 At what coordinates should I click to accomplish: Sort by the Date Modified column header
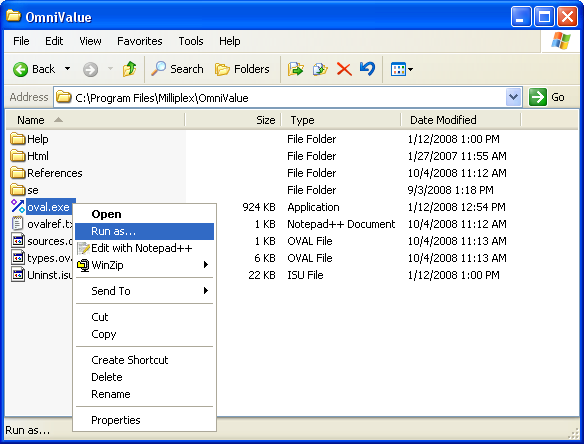[x=461, y=120]
